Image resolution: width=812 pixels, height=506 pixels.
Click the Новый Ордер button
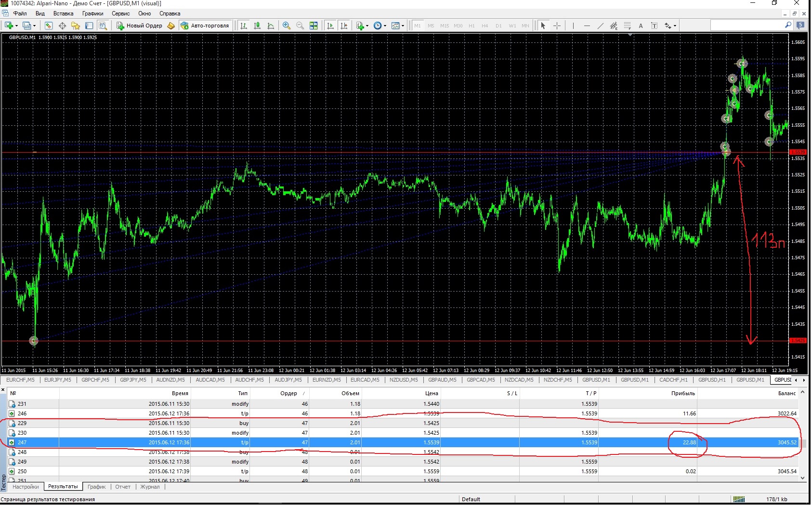[140, 26]
